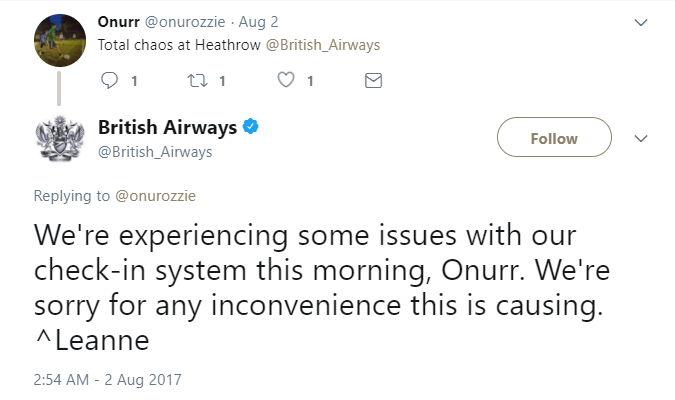Viewport: 675px width, 400px height.
Task: Expand the chevron menu beside Follow button
Action: coord(642,138)
